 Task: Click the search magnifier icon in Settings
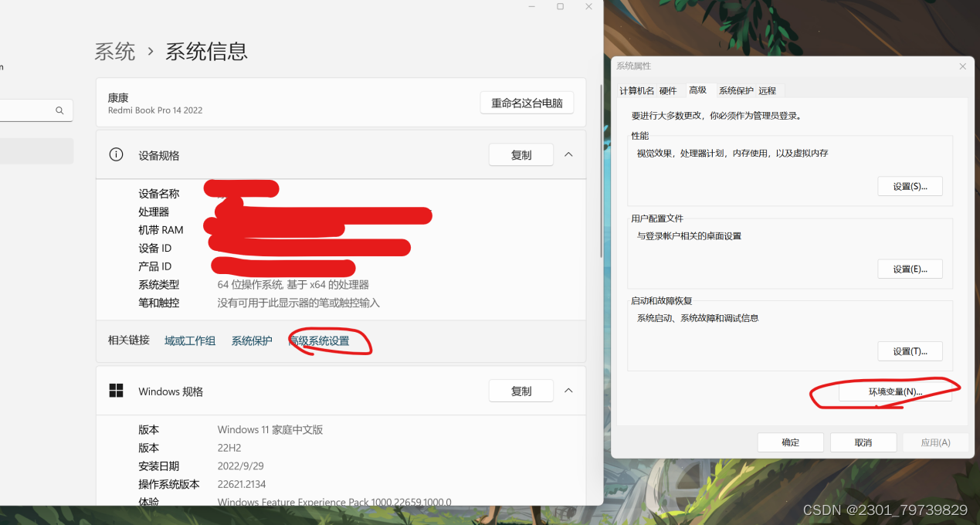[x=59, y=110]
